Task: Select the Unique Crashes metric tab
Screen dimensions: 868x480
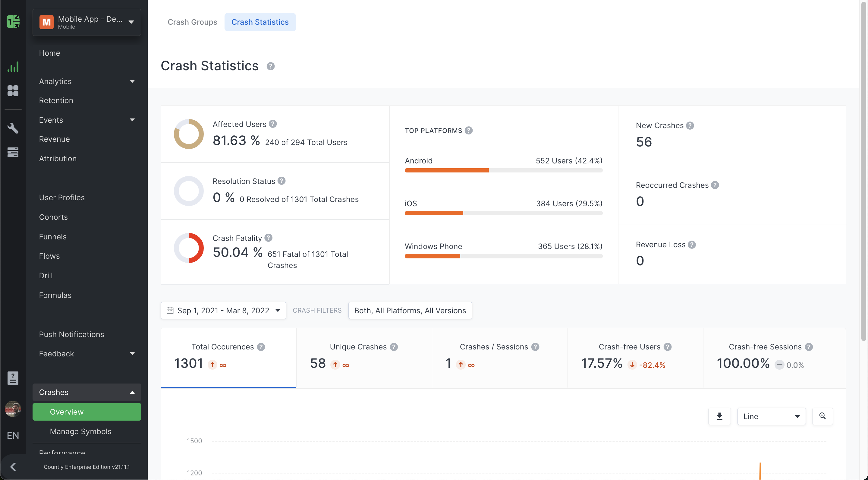Action: pos(364,358)
